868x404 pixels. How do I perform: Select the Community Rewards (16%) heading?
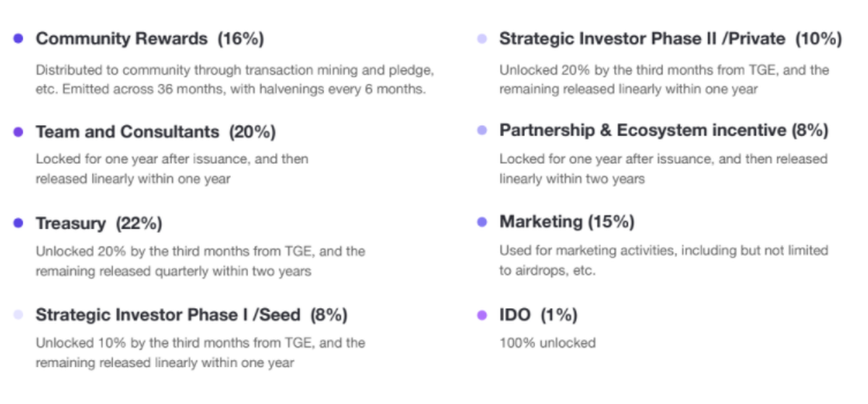point(150,39)
